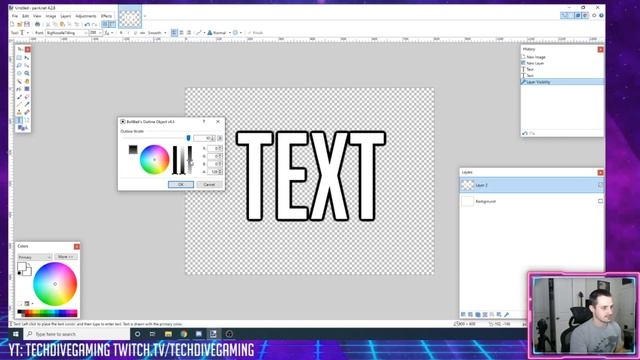Screen dimensions: 640x360
Task: Select the Paint Bucket tool
Action: (x=19, y=89)
